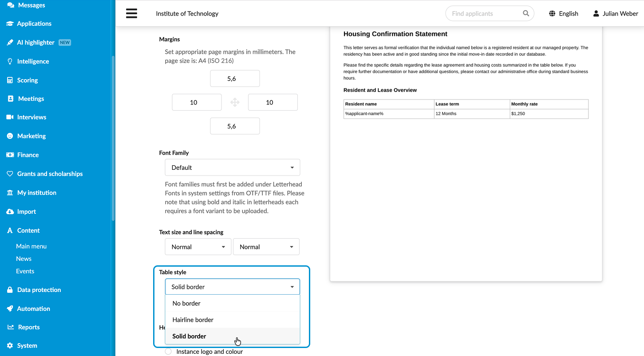This screenshot has width=644, height=356.
Task: Click Resident and Lease Overview heading
Action: coord(380,90)
